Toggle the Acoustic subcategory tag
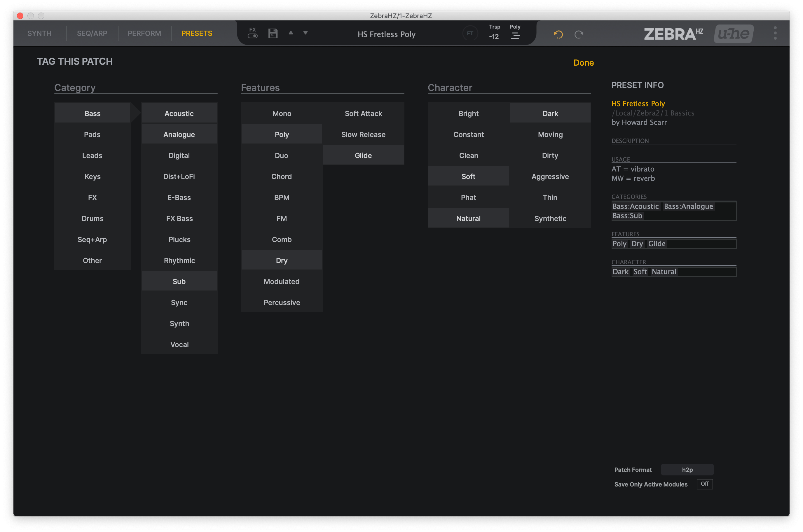This screenshot has width=803, height=532. [x=179, y=113]
